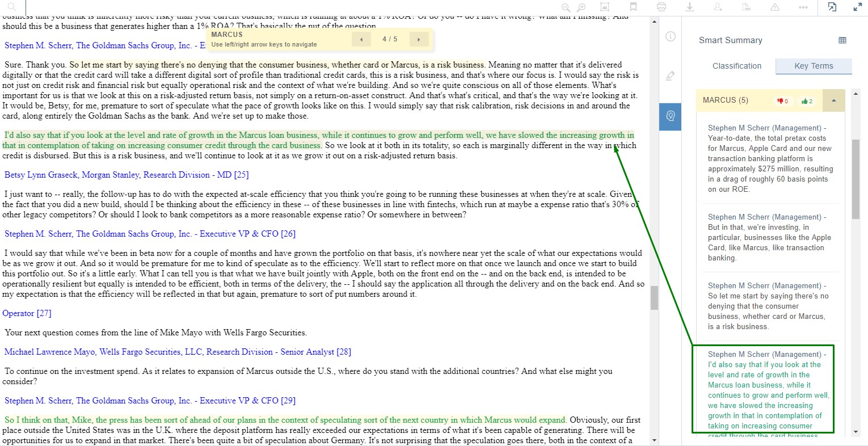Export the transcript as PDF

point(747,7)
